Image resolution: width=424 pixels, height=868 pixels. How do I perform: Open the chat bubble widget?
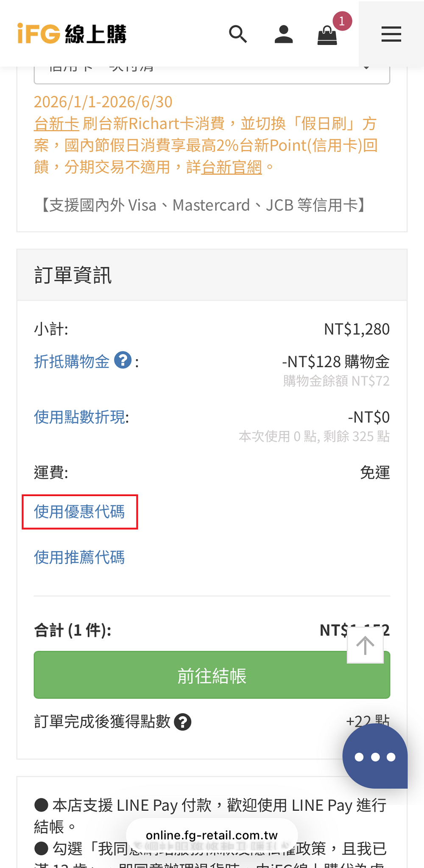[x=375, y=756]
